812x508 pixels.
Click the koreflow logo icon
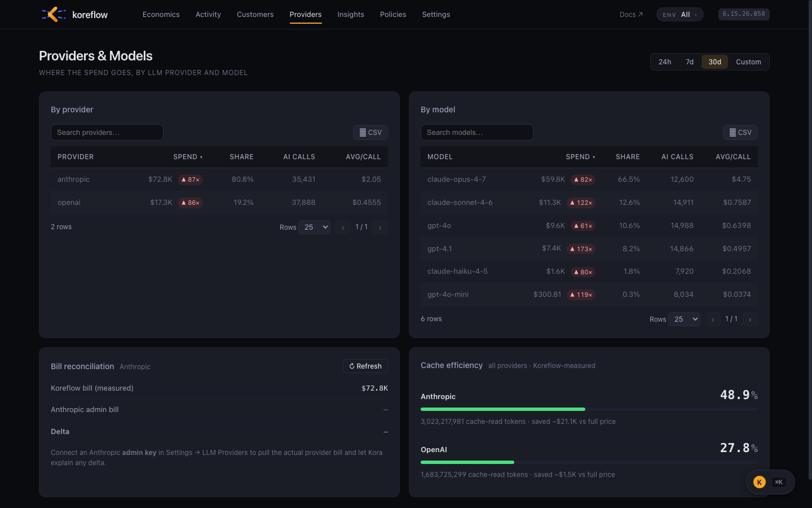coord(54,14)
